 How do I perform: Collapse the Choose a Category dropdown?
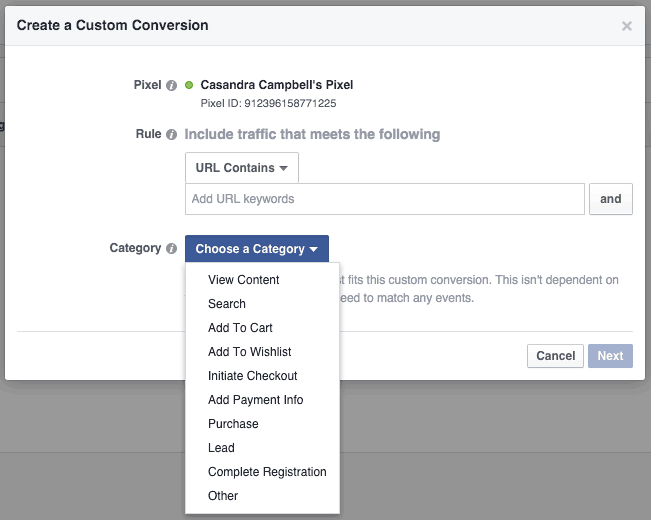click(256, 249)
